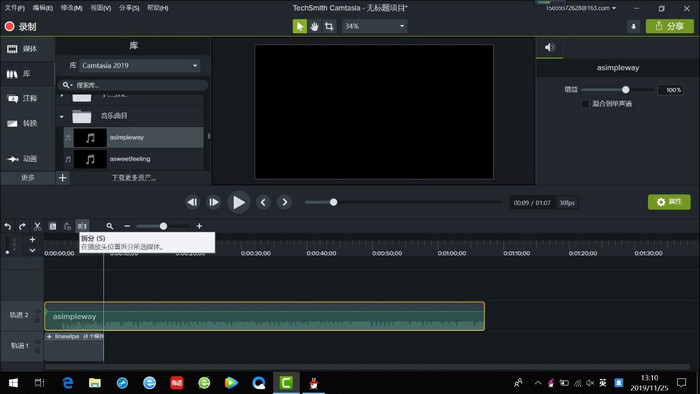Select the arrow edit mode tool

click(x=300, y=26)
